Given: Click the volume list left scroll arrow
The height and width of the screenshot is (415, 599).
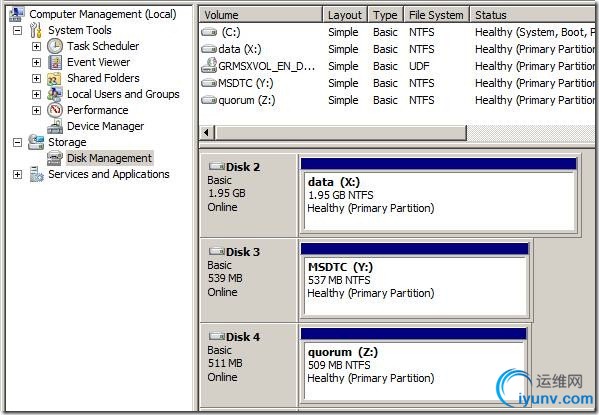Looking at the screenshot, I should coord(207,133).
